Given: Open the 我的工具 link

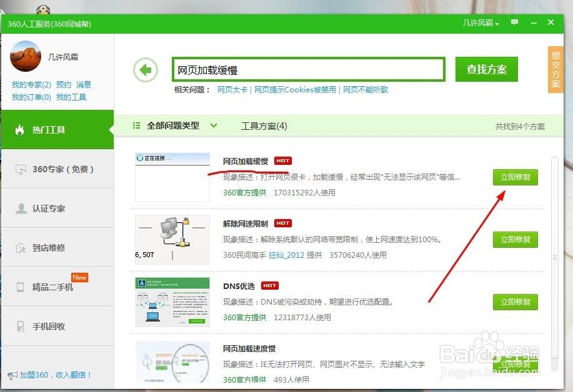Looking at the screenshot, I should click(x=71, y=97).
